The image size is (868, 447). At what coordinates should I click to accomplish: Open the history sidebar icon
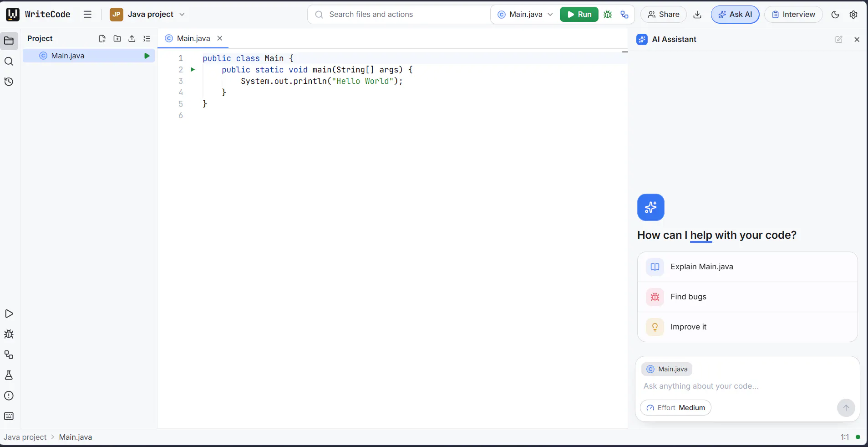pyautogui.click(x=9, y=82)
